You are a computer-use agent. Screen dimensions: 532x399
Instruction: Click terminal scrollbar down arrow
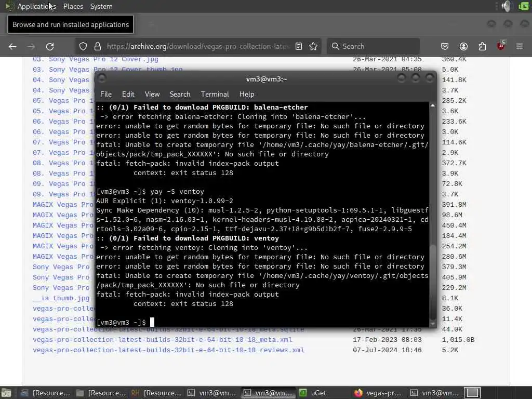coord(433,324)
